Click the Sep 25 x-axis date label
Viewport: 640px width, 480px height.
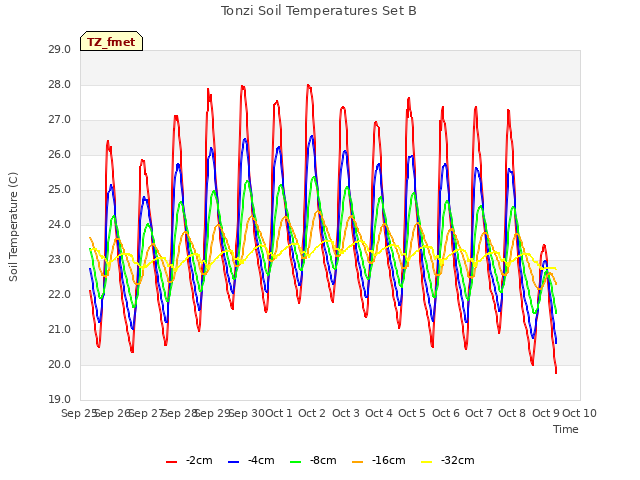coord(79,413)
